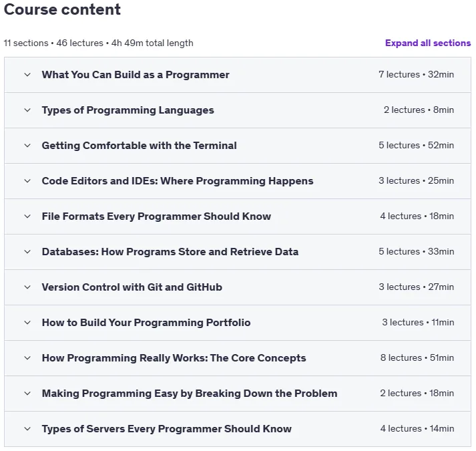The width and height of the screenshot is (476, 451).
Task: Click chevron beside Version Control with Git and GitHub
Action: pyautogui.click(x=27, y=287)
